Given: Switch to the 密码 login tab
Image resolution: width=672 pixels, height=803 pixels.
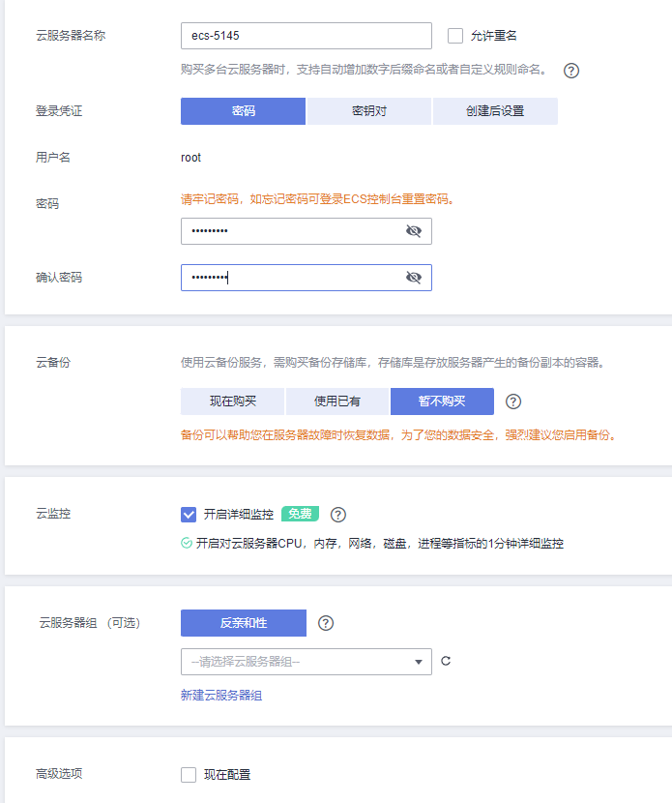Looking at the screenshot, I should [243, 111].
